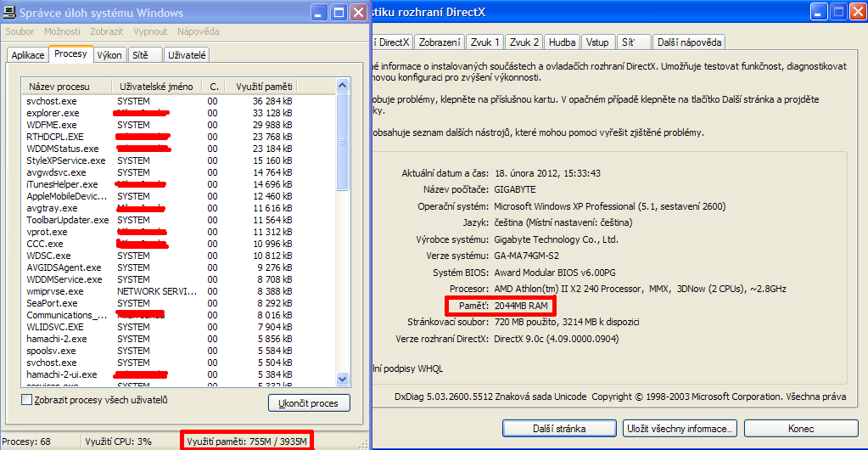This screenshot has height=450, width=868.
Task: Select the hamachi-2.exe process
Action: click(178, 339)
